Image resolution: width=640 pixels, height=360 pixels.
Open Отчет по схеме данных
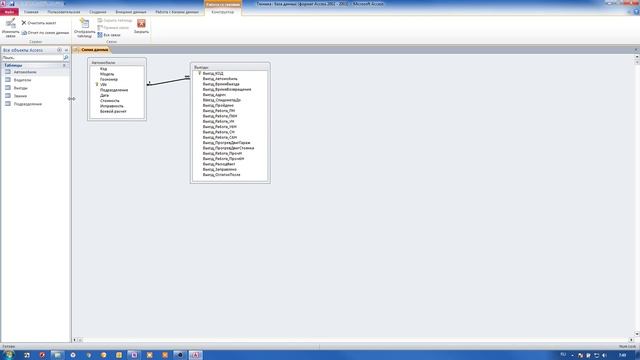(x=45, y=33)
